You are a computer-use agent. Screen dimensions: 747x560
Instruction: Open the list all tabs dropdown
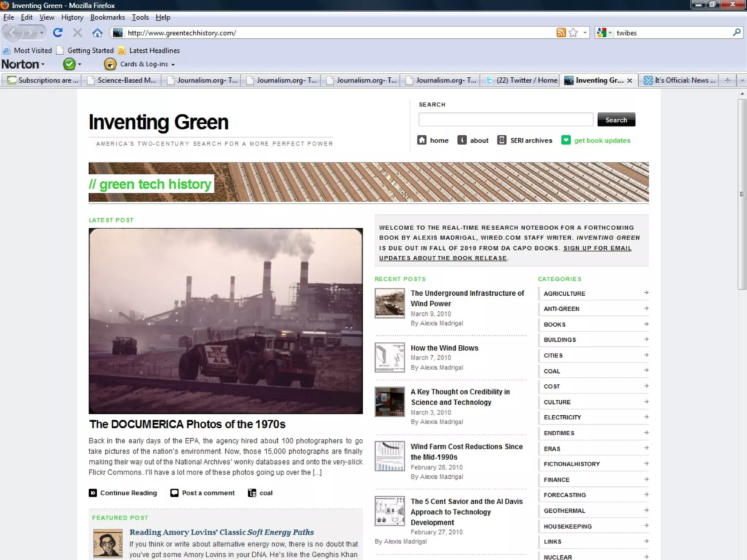point(742,80)
